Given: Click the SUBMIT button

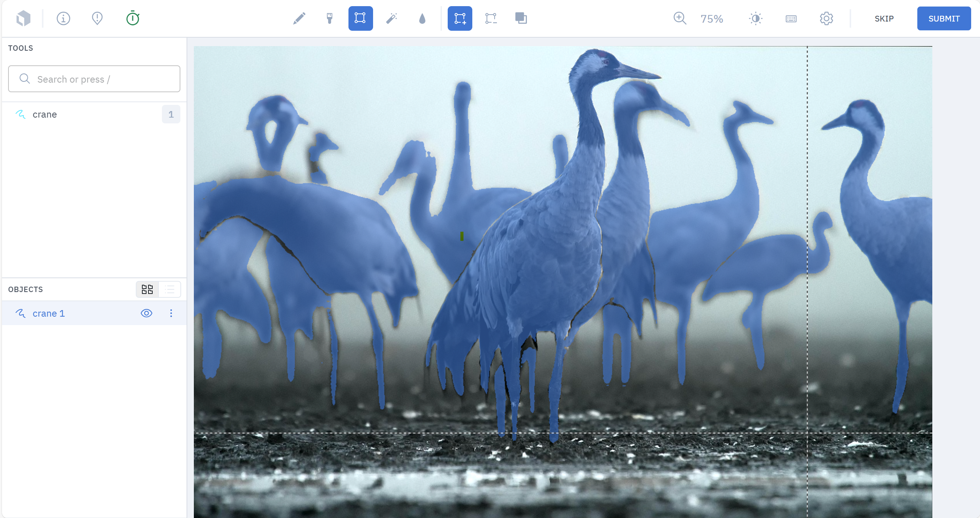Looking at the screenshot, I should 944,18.
